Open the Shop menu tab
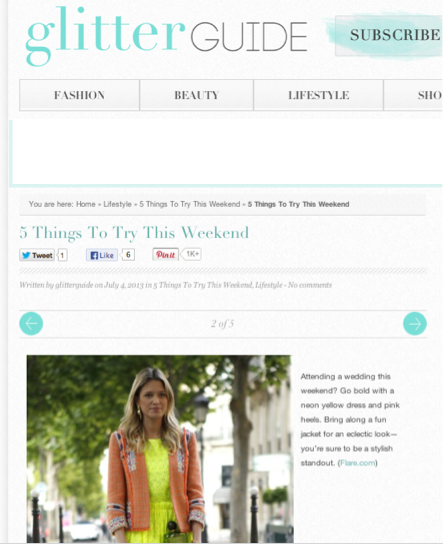The height and width of the screenshot is (544, 443). click(x=413, y=95)
